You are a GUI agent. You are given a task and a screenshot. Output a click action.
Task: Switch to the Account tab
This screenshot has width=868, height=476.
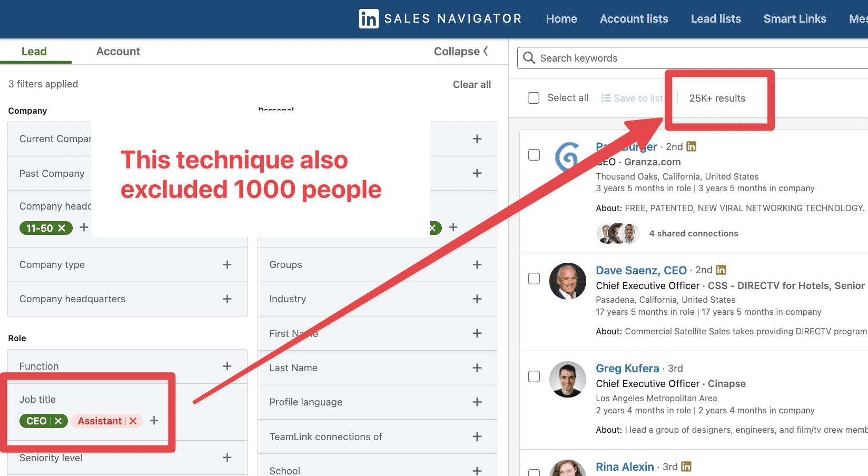118,51
